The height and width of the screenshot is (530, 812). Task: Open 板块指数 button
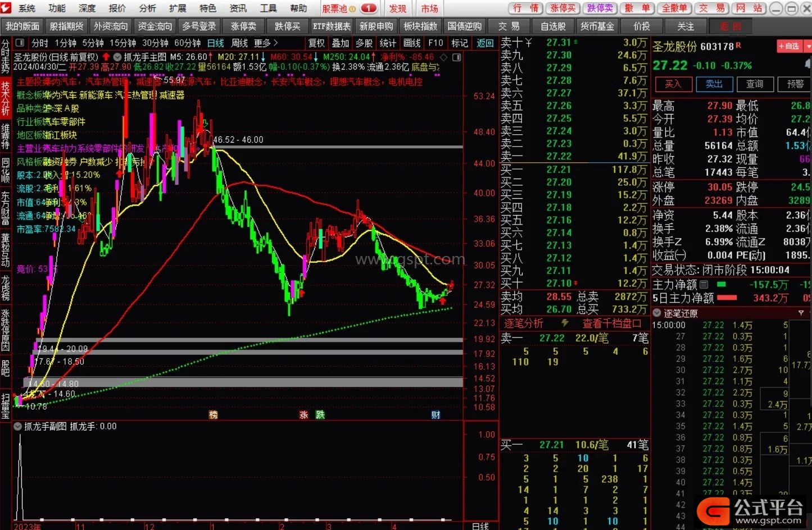(420, 26)
